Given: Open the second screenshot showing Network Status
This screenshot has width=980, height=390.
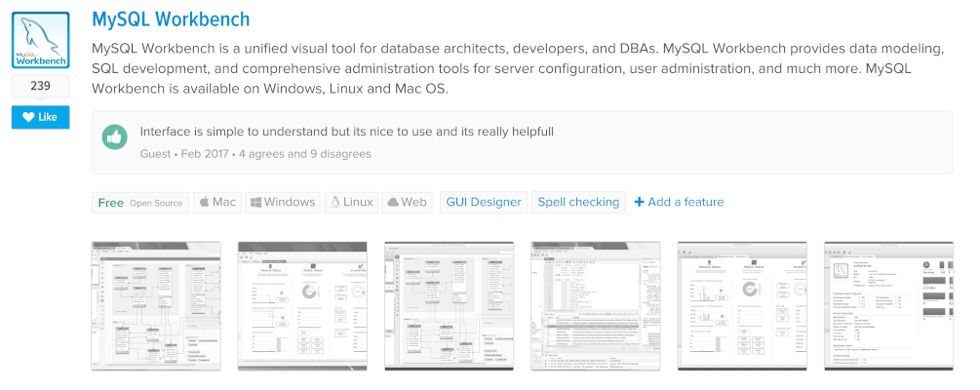Looking at the screenshot, I should tap(302, 306).
